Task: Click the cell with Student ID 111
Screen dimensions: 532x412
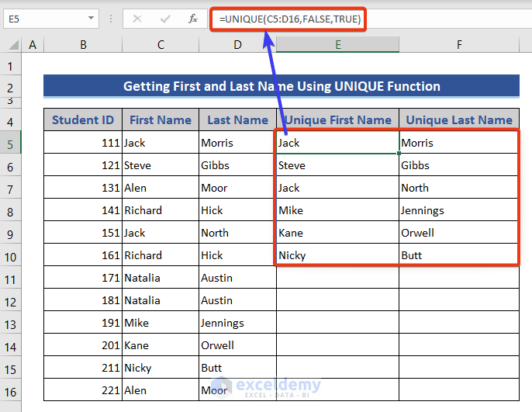Action: [x=83, y=143]
